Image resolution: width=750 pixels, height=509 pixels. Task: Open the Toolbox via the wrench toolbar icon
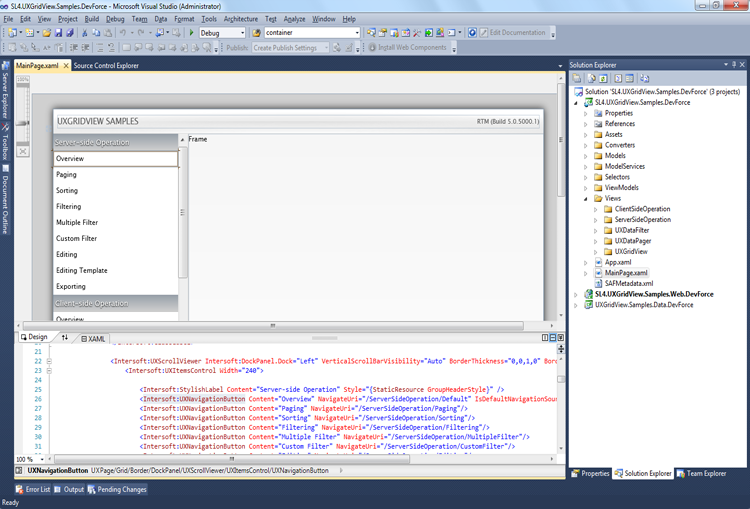click(417, 33)
